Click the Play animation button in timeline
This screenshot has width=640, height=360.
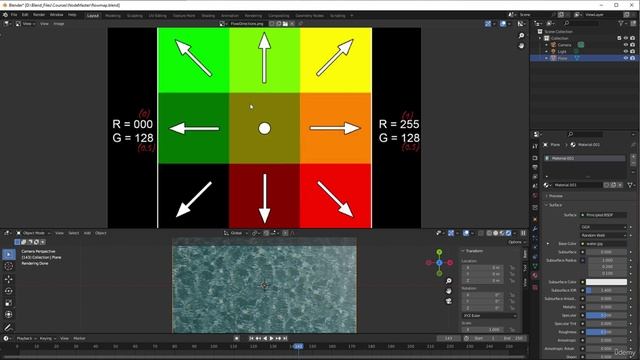271,338
